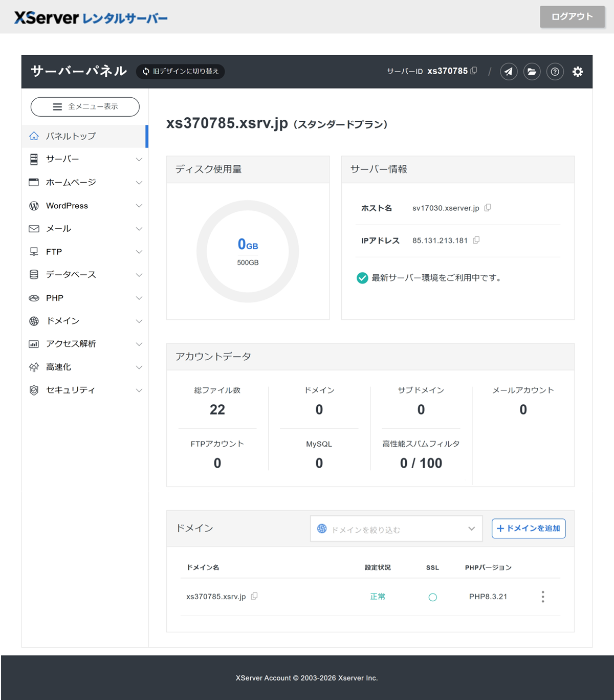Click the spam filter value 0 / 100
The height and width of the screenshot is (700, 614).
[421, 463]
